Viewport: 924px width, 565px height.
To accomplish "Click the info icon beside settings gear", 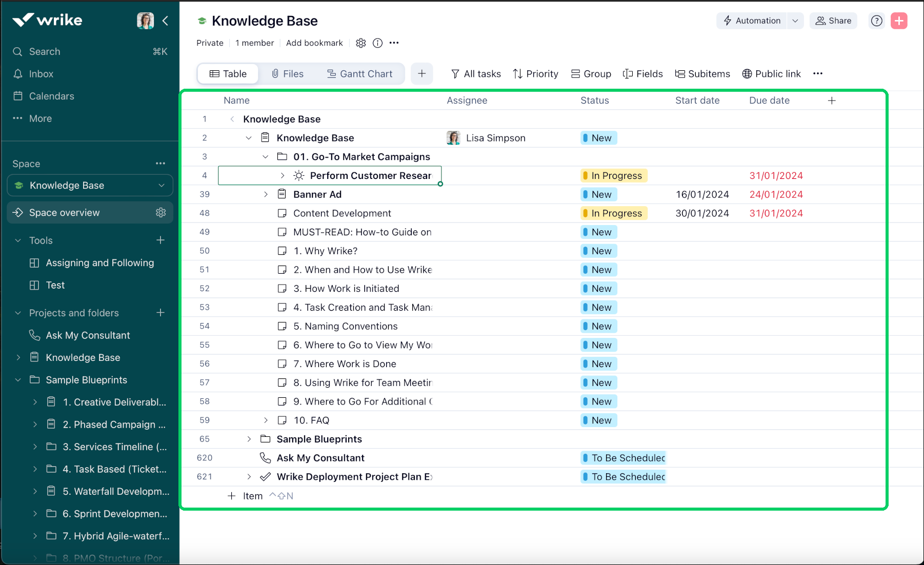I will click(x=377, y=43).
